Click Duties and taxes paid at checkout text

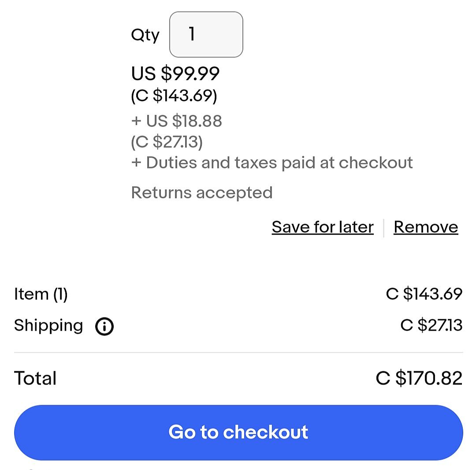click(272, 163)
